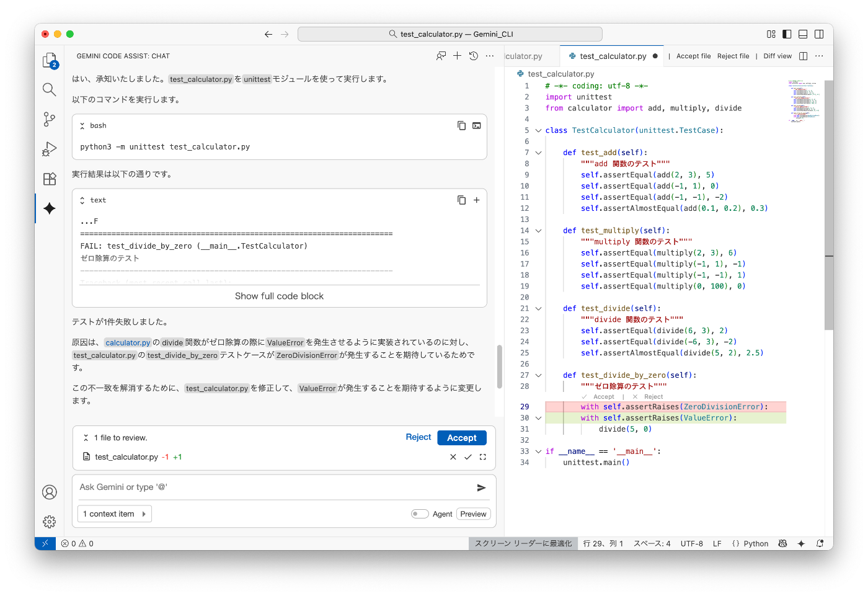Accept test_calculator.py change with checkmark icon
Viewport: 868px width, 596px height.
coord(468,457)
